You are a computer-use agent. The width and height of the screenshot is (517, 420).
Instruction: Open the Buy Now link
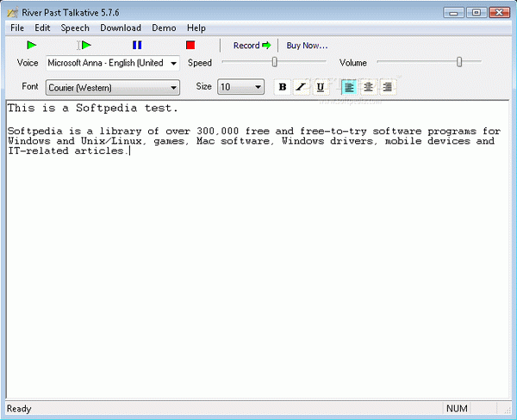coord(307,46)
